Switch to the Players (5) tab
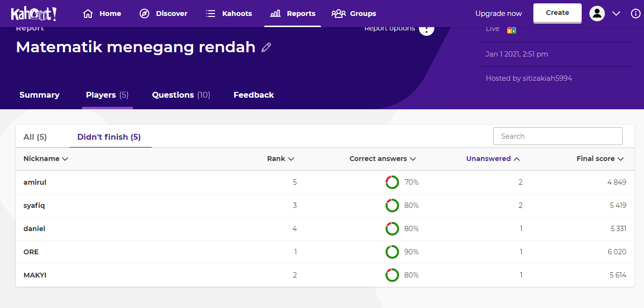 click(x=107, y=95)
